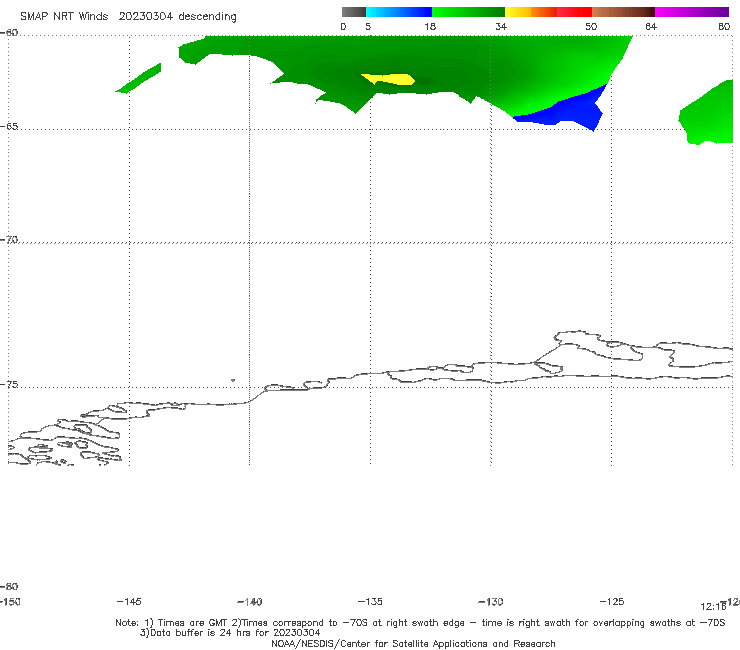Click the latitude label '-65'
The height and width of the screenshot is (650, 740).
[x=10, y=127]
